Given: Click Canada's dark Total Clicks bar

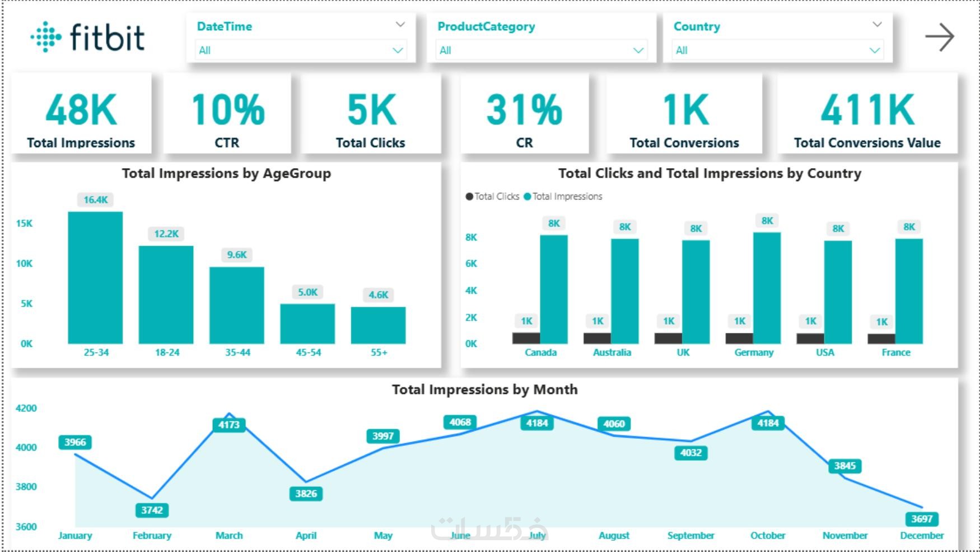Looking at the screenshot, I should pyautogui.click(x=526, y=338).
